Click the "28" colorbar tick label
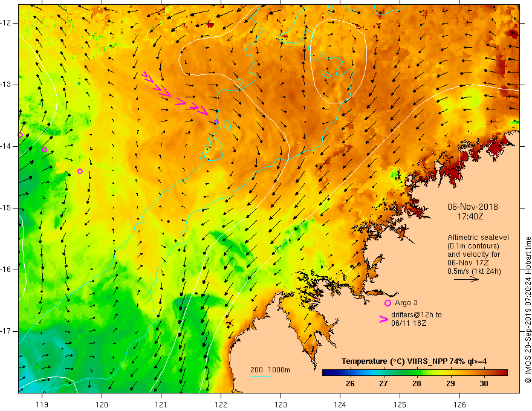This screenshot has width=532, height=411. point(417,384)
